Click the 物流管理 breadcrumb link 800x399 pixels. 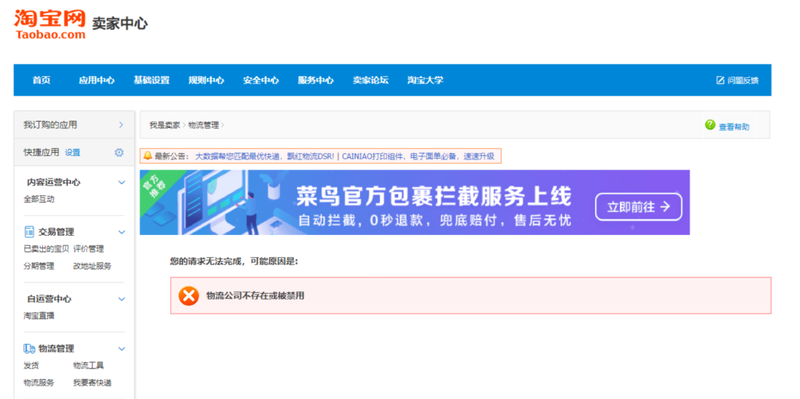pyautogui.click(x=204, y=125)
